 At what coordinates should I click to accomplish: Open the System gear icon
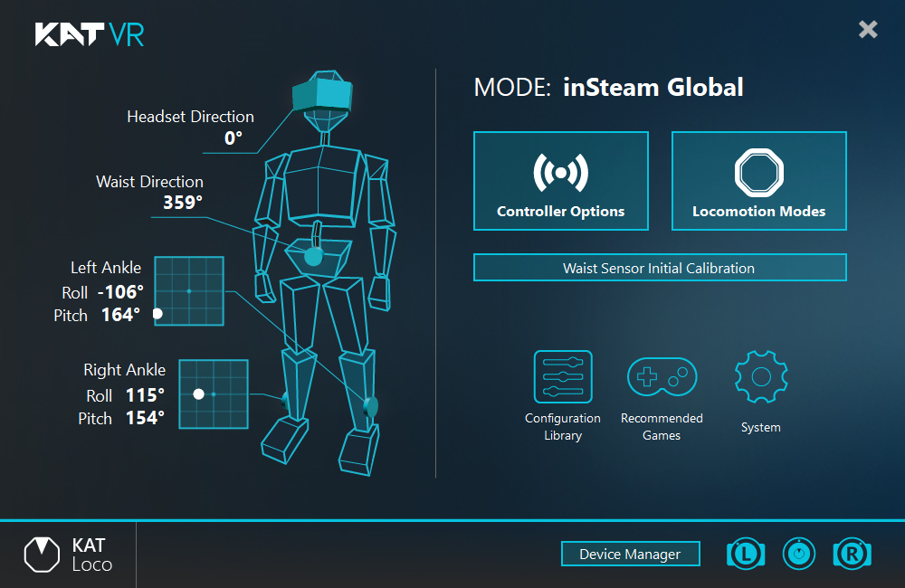click(761, 376)
